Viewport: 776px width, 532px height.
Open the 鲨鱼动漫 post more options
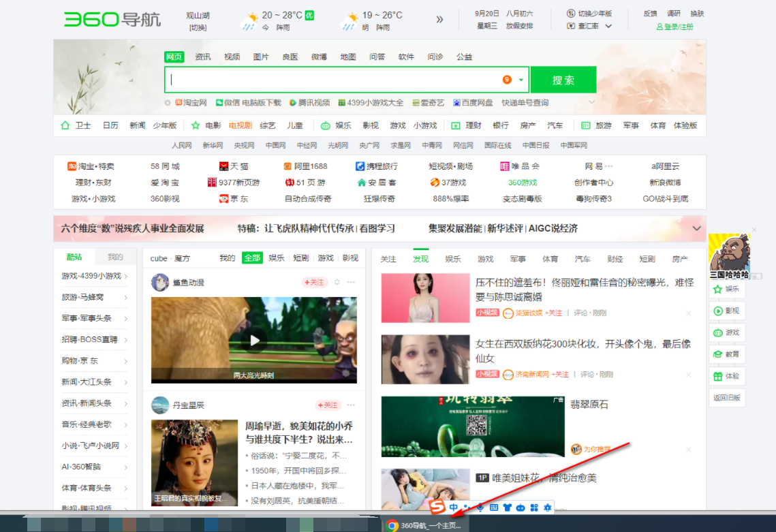(351, 282)
